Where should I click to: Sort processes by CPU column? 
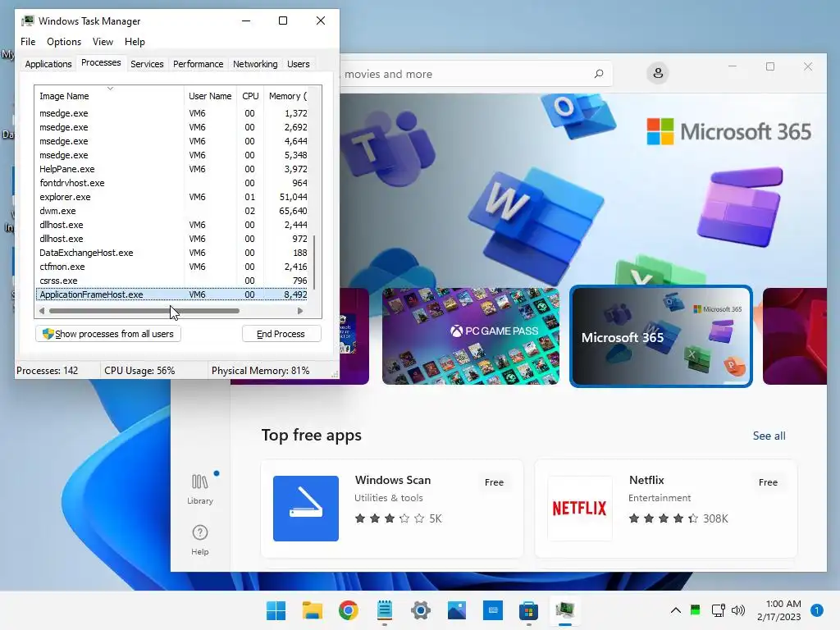point(250,96)
